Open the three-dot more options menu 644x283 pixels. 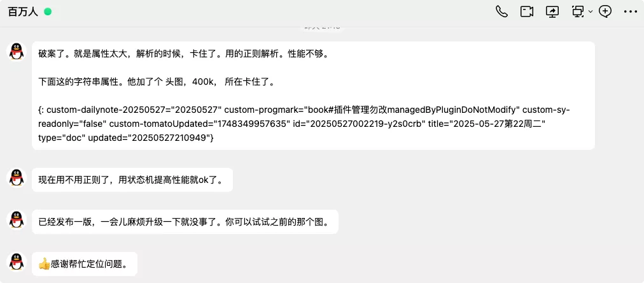click(x=630, y=11)
